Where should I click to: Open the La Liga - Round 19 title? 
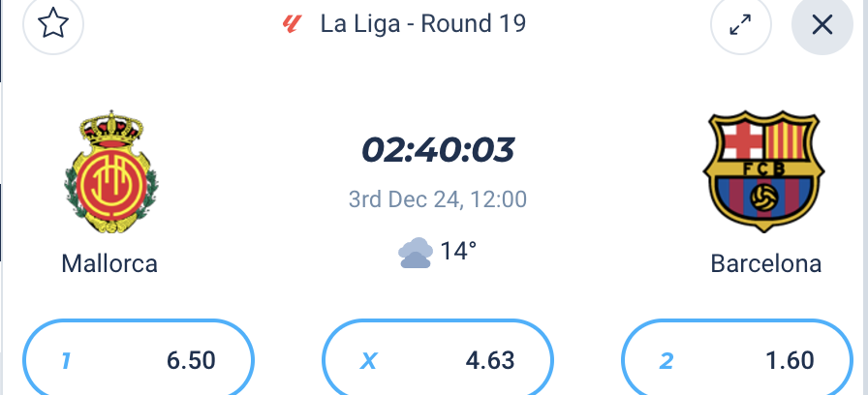coord(423,24)
